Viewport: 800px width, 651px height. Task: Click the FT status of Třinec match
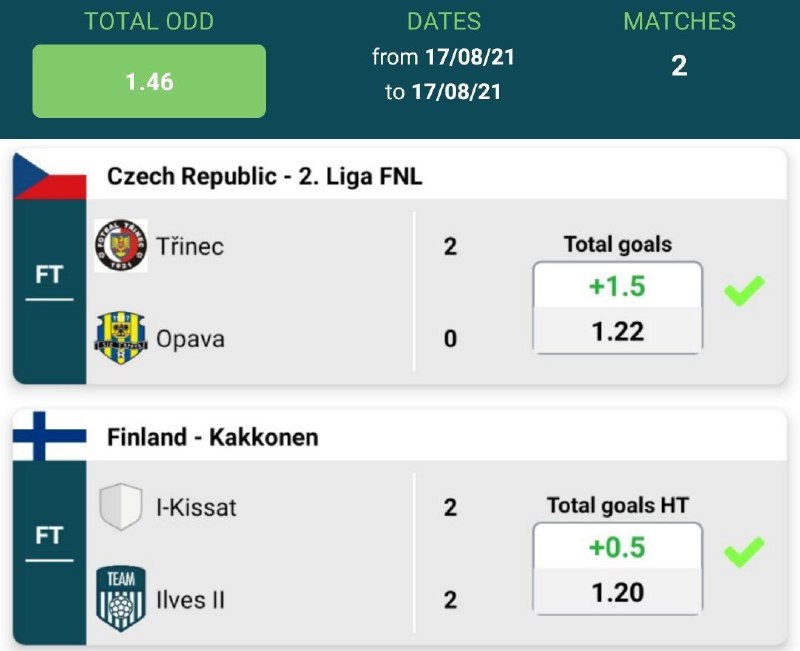49,275
